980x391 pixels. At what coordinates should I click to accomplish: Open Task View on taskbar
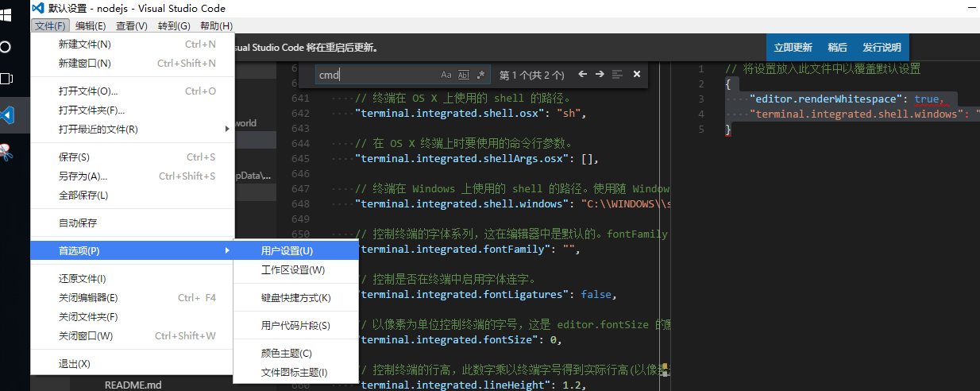click(x=6, y=79)
